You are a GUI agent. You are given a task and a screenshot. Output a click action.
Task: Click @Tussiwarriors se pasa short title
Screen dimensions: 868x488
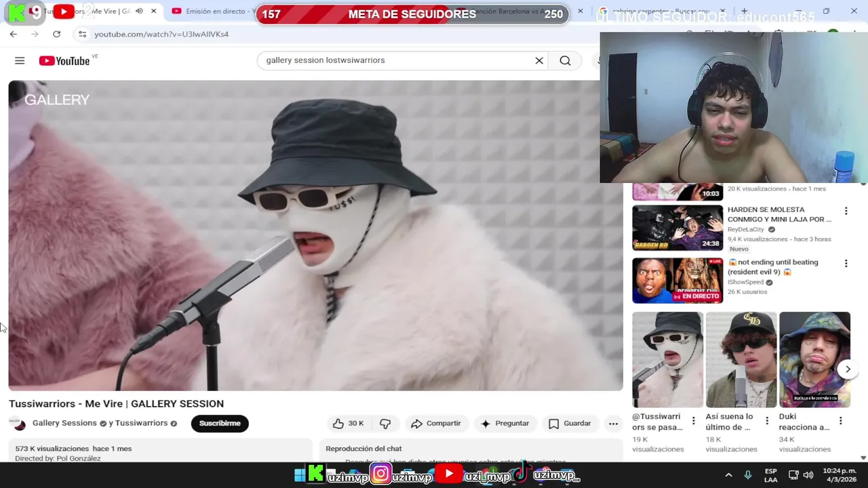[657, 422]
